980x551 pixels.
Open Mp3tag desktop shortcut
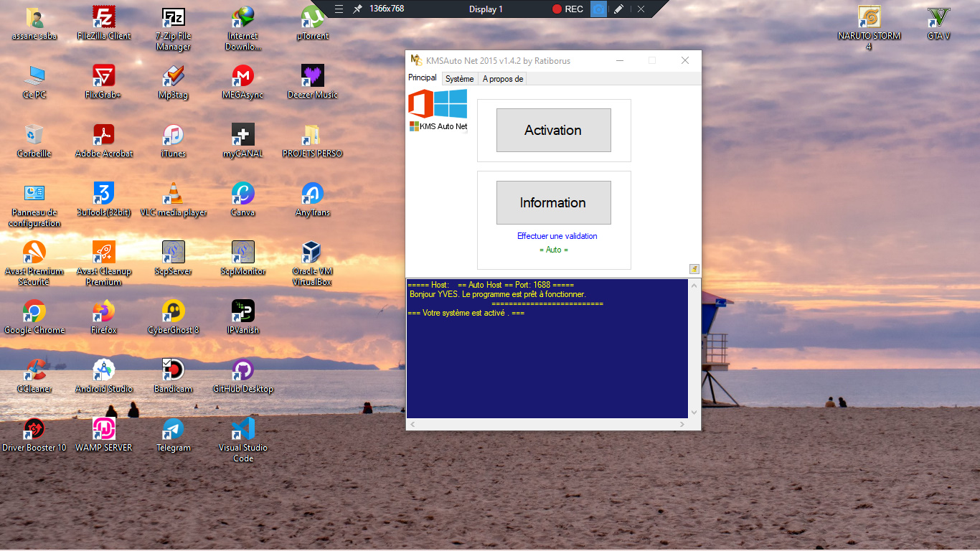tap(173, 83)
